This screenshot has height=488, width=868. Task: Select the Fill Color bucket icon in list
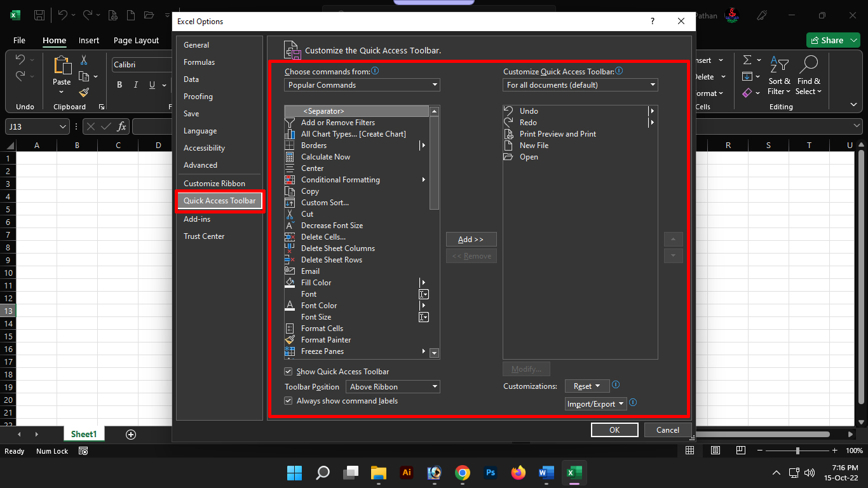(x=290, y=283)
